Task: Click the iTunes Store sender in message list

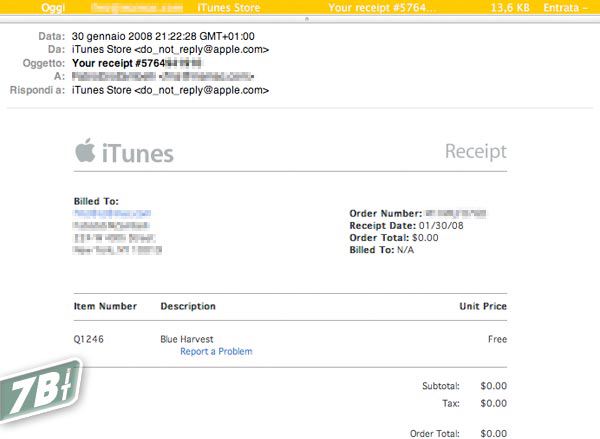Action: [256, 8]
